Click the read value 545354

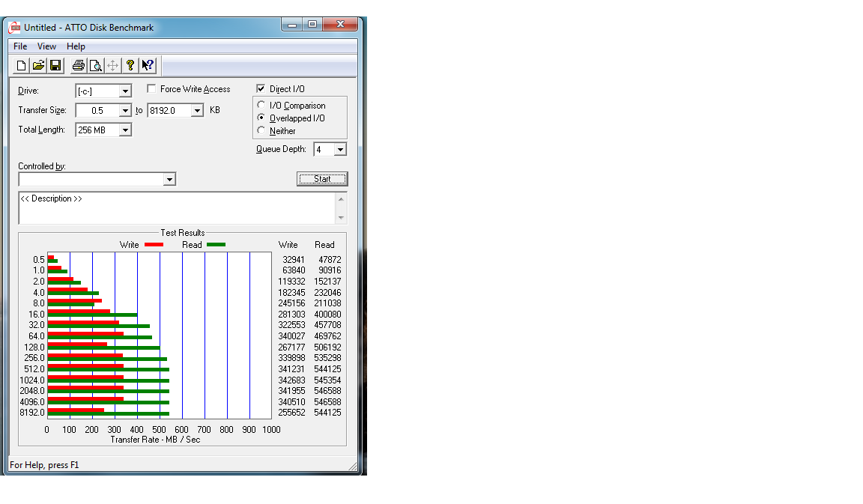(327, 380)
